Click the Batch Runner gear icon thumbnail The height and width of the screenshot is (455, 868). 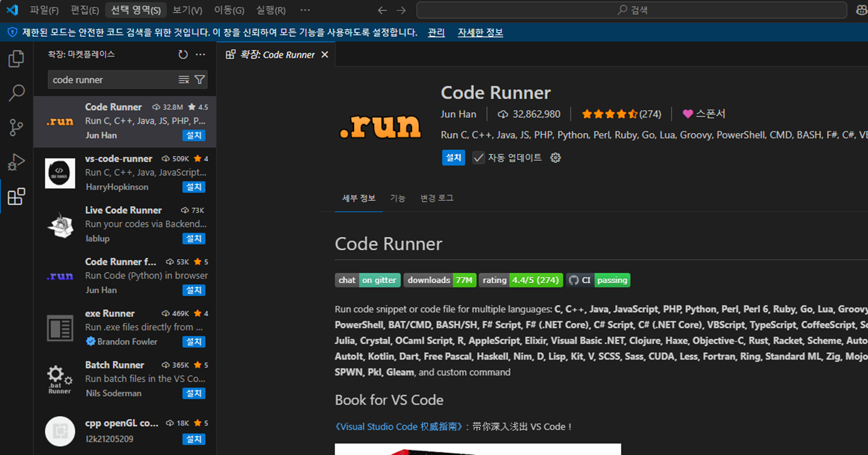coord(60,379)
